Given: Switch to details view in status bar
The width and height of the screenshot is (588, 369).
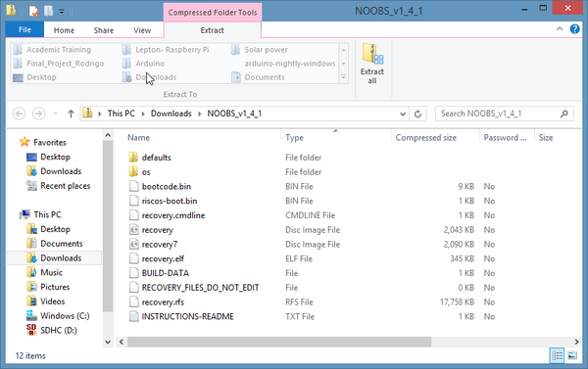Looking at the screenshot, I should pos(557,355).
